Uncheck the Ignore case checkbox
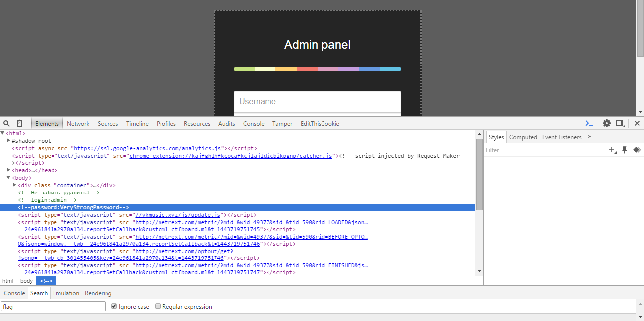Image resolution: width=644 pixels, height=321 pixels. point(114,307)
